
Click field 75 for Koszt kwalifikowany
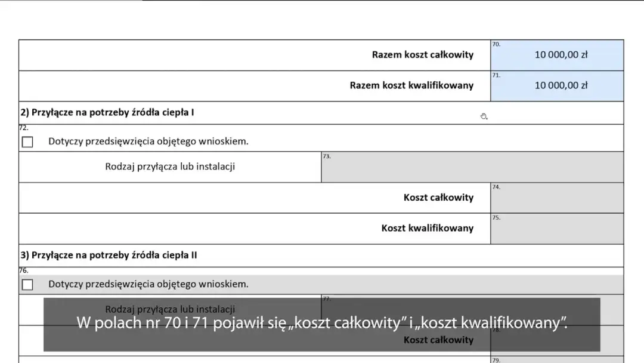click(x=557, y=229)
